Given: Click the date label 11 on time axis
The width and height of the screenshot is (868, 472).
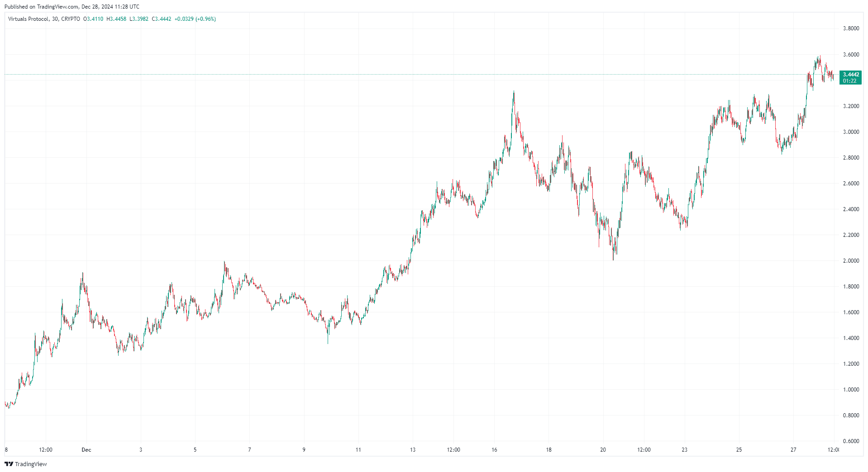Looking at the screenshot, I should click(358, 450).
